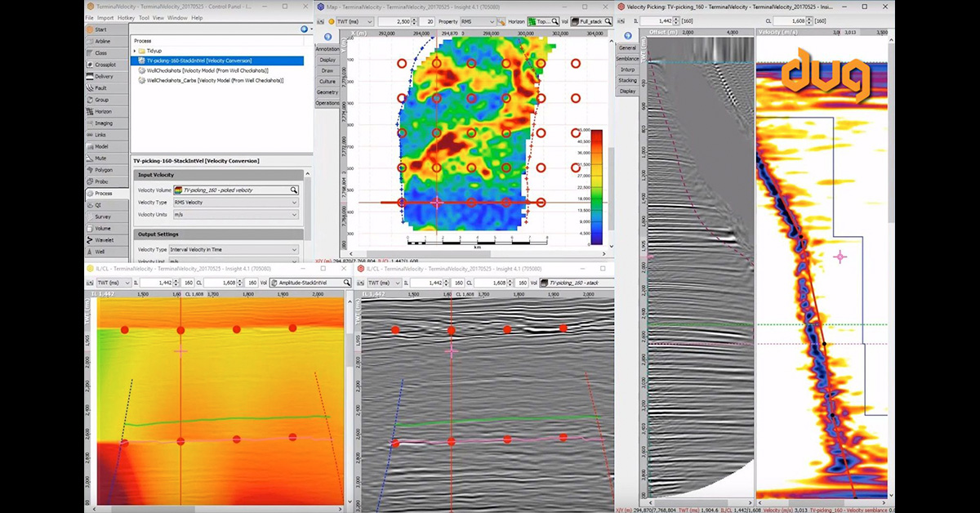The height and width of the screenshot is (513, 980).
Task: Expand the Tidyup folder tree arrow
Action: [135, 51]
